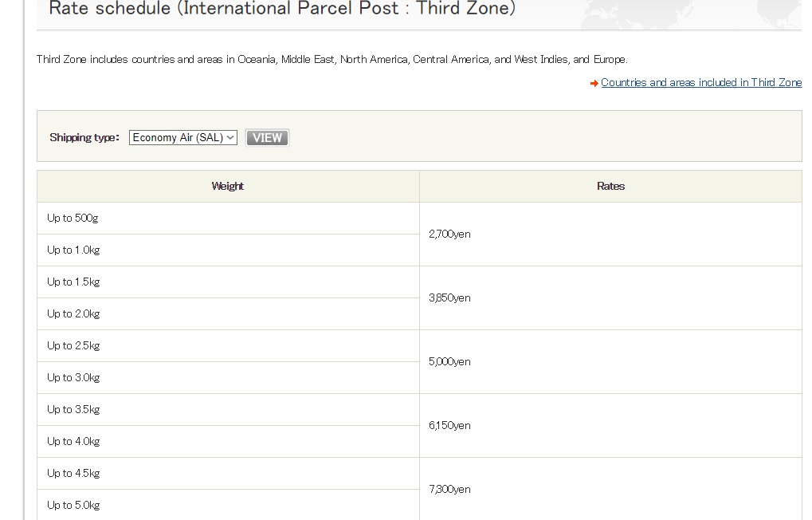Open the Shipping type dropdown

183,138
